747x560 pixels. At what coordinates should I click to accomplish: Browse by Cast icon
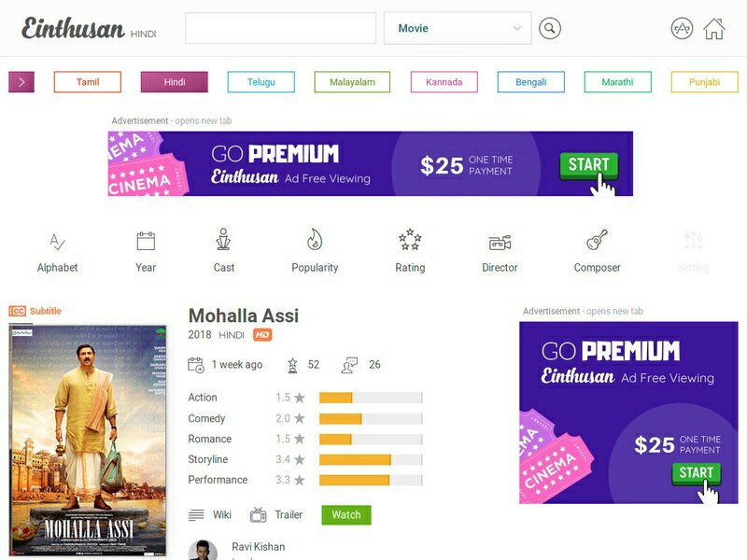223,240
